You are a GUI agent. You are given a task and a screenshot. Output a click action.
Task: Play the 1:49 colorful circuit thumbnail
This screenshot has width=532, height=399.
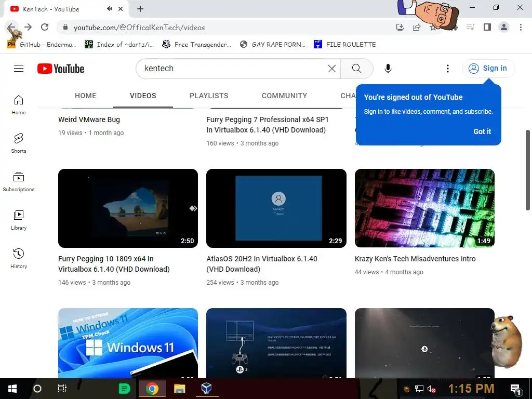pyautogui.click(x=424, y=208)
